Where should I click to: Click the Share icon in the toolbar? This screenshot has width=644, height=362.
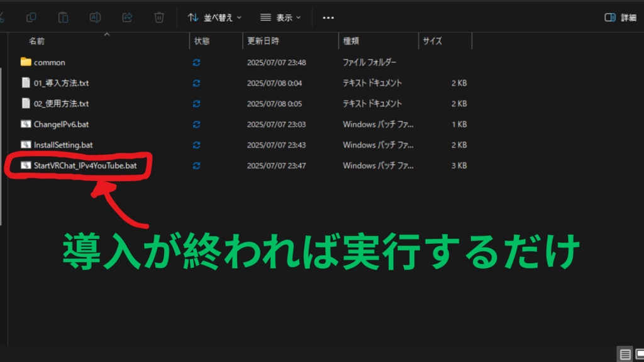tap(126, 17)
